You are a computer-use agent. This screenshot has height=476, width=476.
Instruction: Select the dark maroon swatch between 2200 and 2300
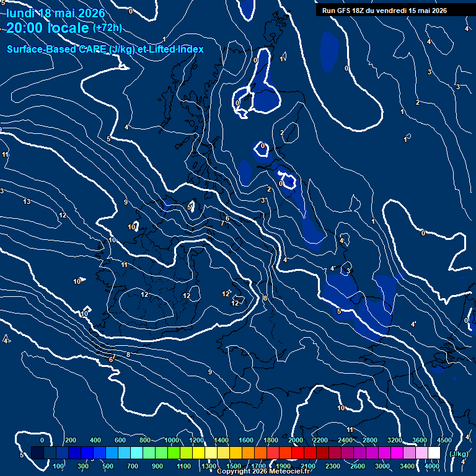pyautogui.click(x=322, y=452)
